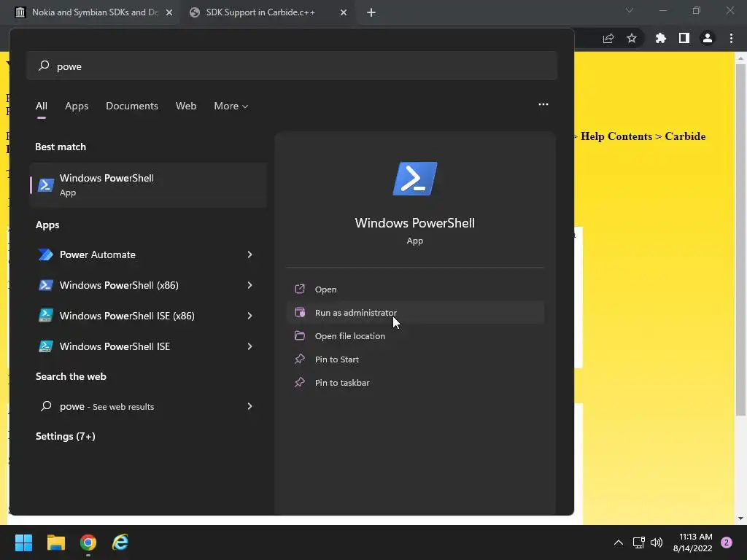Open clock and date 11:13 AM
The image size is (747, 560).
point(692,542)
